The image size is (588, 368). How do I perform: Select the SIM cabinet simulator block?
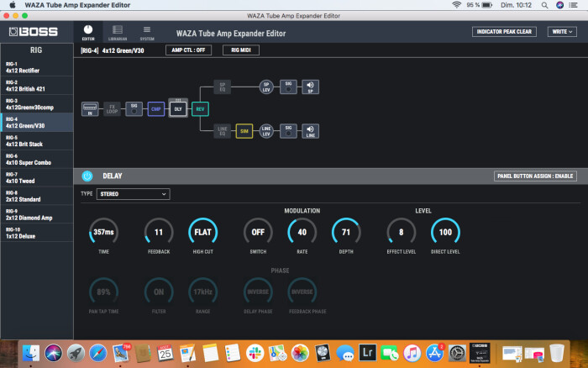pos(244,131)
